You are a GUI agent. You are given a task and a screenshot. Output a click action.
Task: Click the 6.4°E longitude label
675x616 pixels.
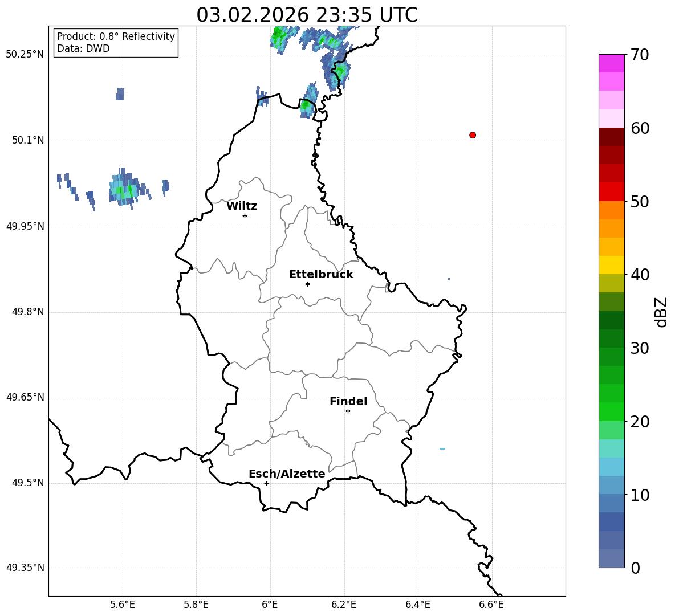[x=417, y=605]
